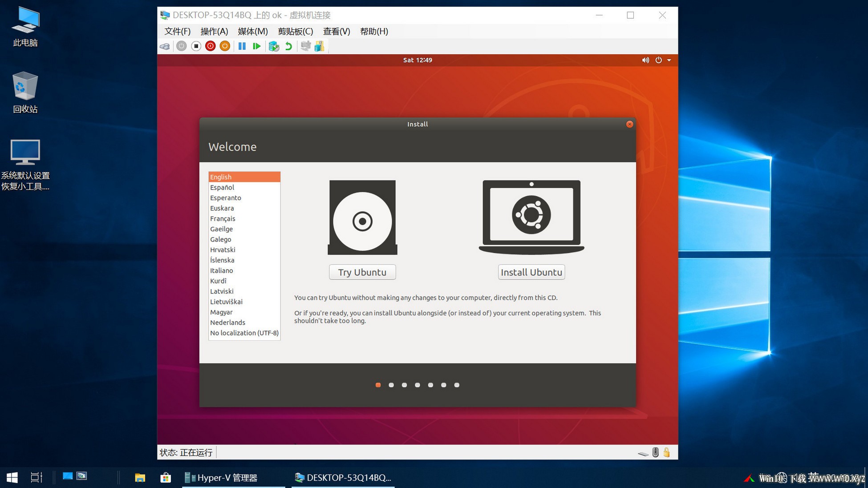Viewport: 868px width, 488px height.
Task: Click the CD disc image
Action: pyautogui.click(x=362, y=218)
